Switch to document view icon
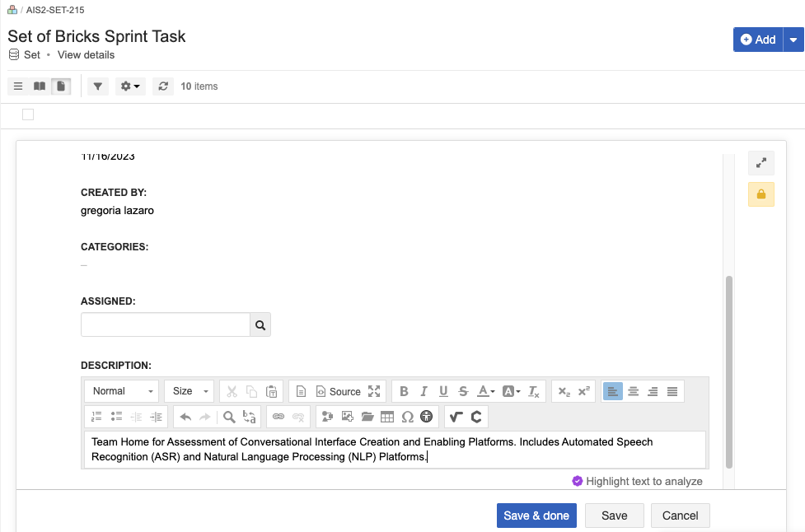The width and height of the screenshot is (805, 532). (61, 86)
